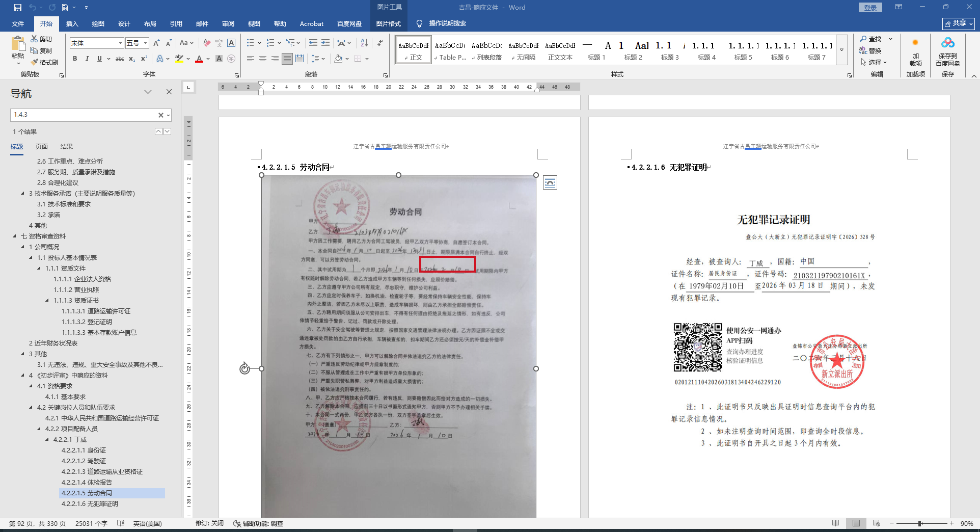
Task: Align text to the left
Action: 250,59
